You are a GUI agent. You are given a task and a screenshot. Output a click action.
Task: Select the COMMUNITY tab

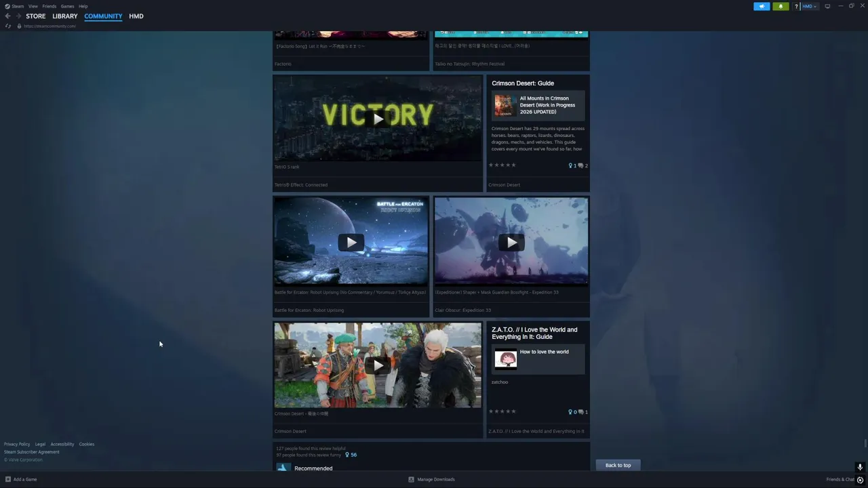point(103,16)
